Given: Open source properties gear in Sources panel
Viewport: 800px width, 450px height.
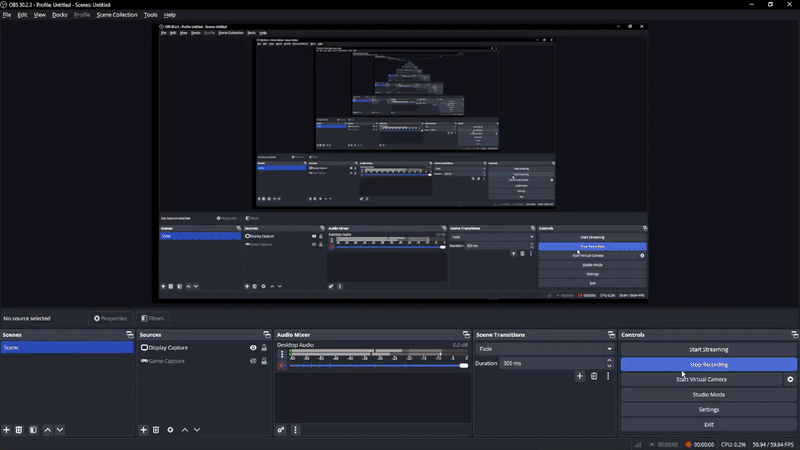Looking at the screenshot, I should tap(170, 430).
